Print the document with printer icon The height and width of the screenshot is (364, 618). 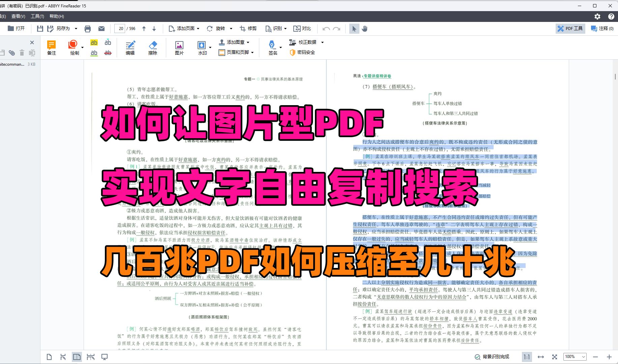pos(88,29)
